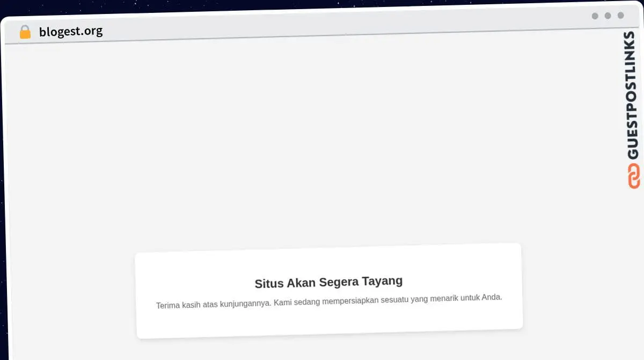Click the "GUEST" part of the vertical logo
This screenshot has height=360, width=644.
633,135
